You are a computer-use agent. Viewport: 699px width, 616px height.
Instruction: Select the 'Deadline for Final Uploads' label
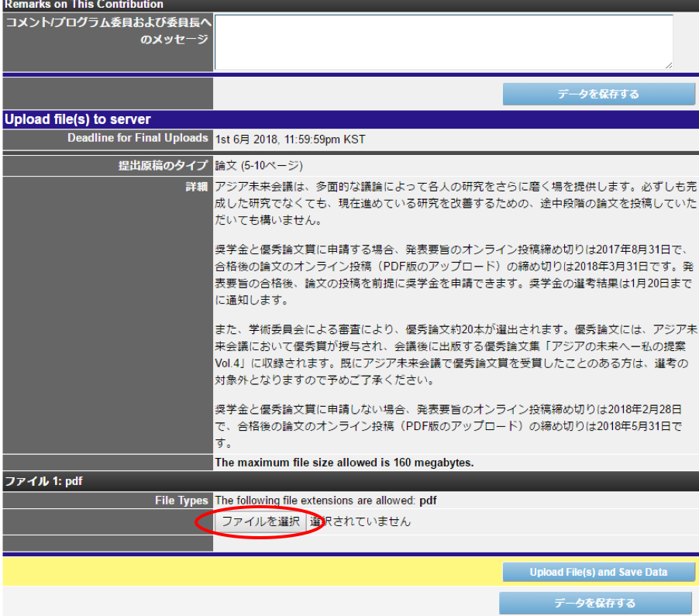[137, 139]
